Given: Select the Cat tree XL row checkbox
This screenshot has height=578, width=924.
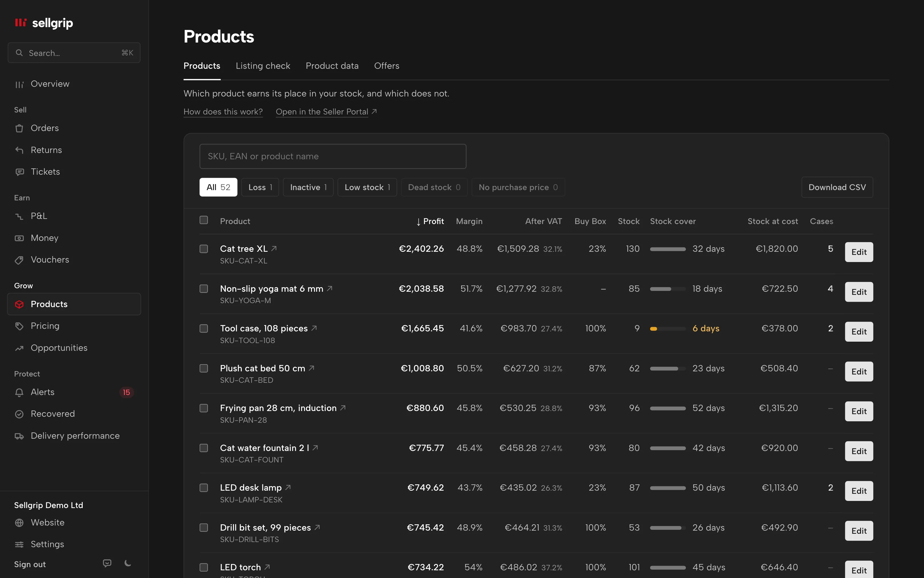Looking at the screenshot, I should 204,249.
